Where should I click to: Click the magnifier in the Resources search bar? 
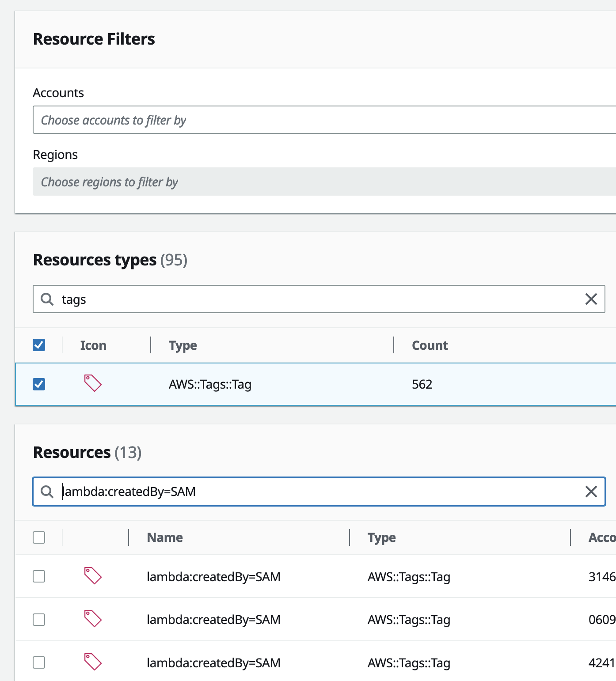click(47, 492)
